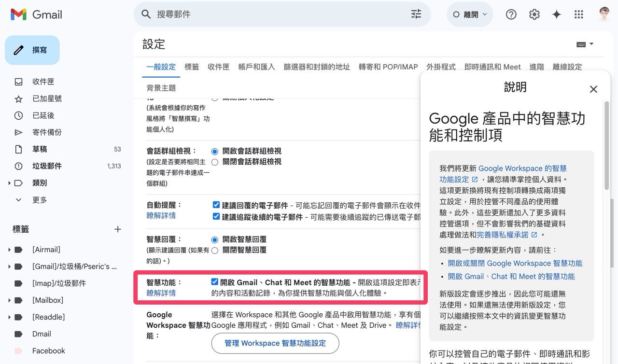Click the 搜尋郵件 search field
The height and width of the screenshot is (364, 618).
click(282, 14)
